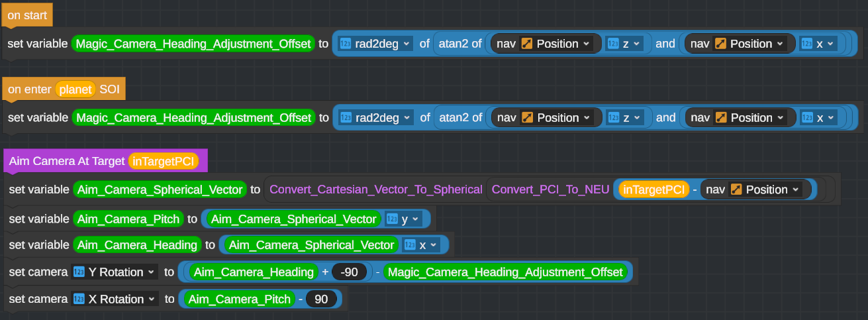Open the camera Y Rotation dropdown

point(152,272)
